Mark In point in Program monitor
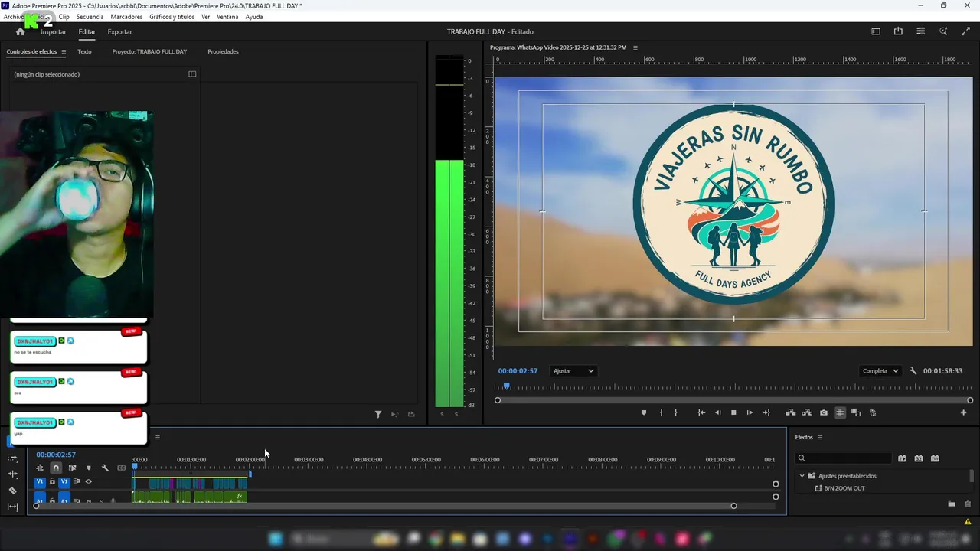 (661, 412)
